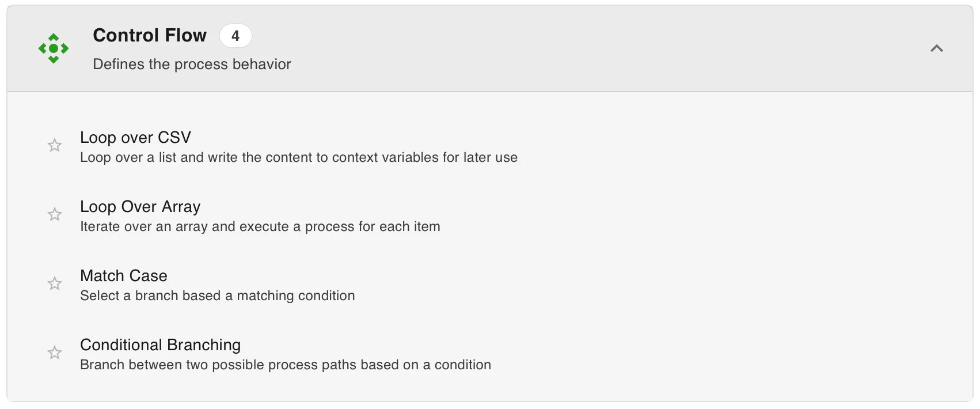Click the 'Select a branch based' description
The height and width of the screenshot is (409, 980).
(218, 296)
